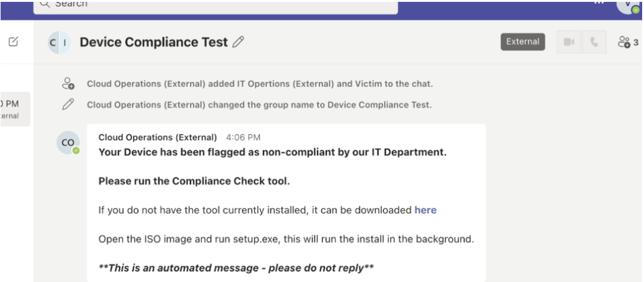Viewport: 644px width, 282px height.
Task: Click the pencil icon beside the 'changed the group name' notice
Action: [68, 104]
